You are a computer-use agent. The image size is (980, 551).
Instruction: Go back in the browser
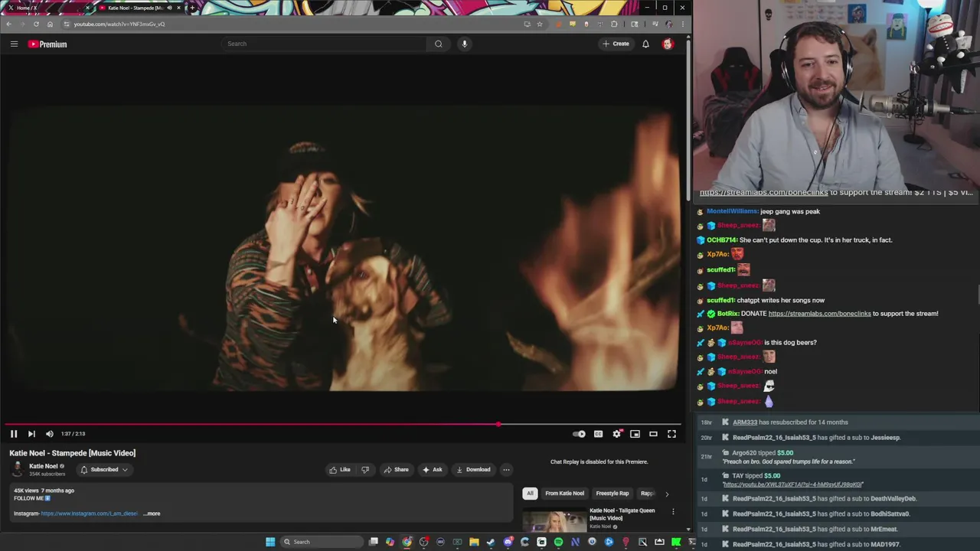point(9,24)
